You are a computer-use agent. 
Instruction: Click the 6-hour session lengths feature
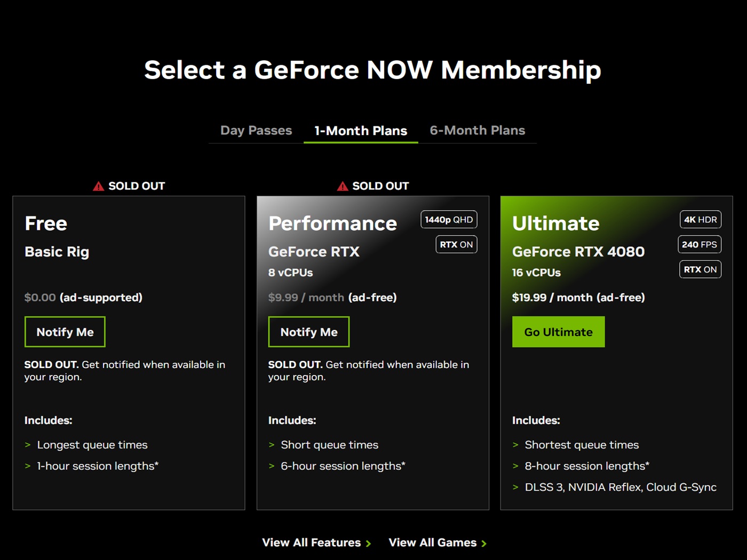pos(343,466)
